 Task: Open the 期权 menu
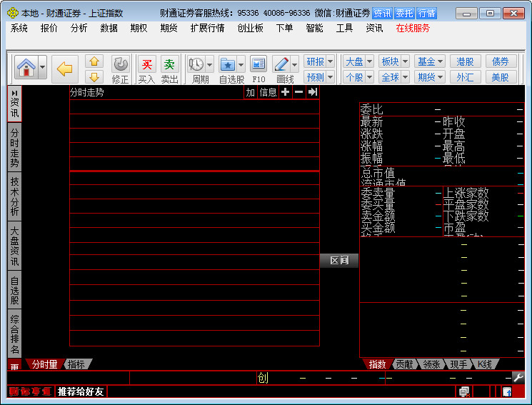139,28
